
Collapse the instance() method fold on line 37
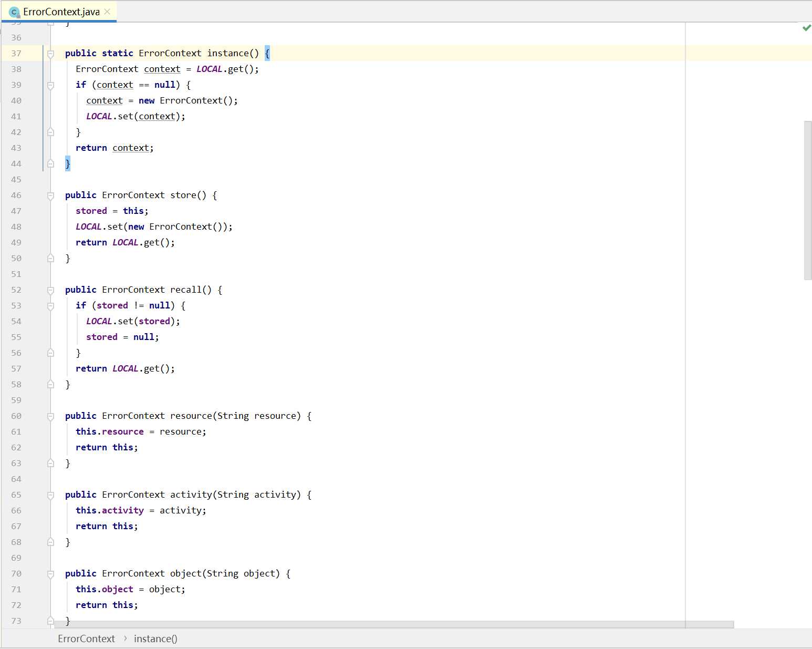51,54
